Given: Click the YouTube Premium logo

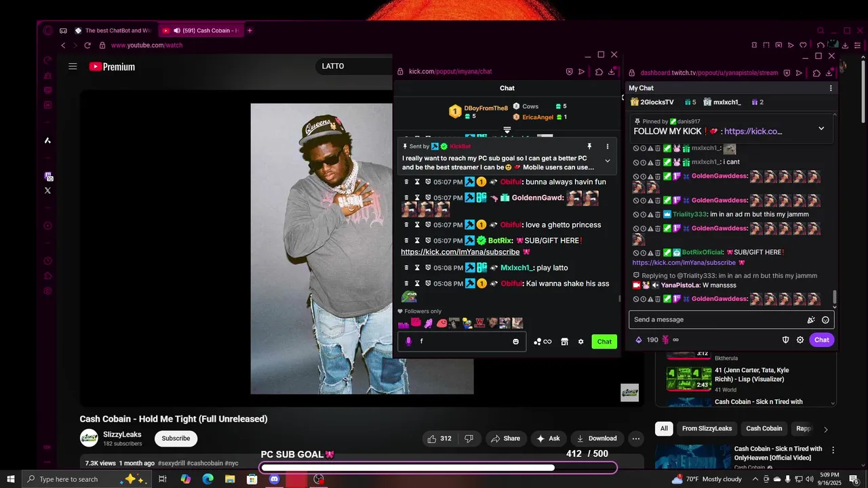Looking at the screenshot, I should 112,66.
